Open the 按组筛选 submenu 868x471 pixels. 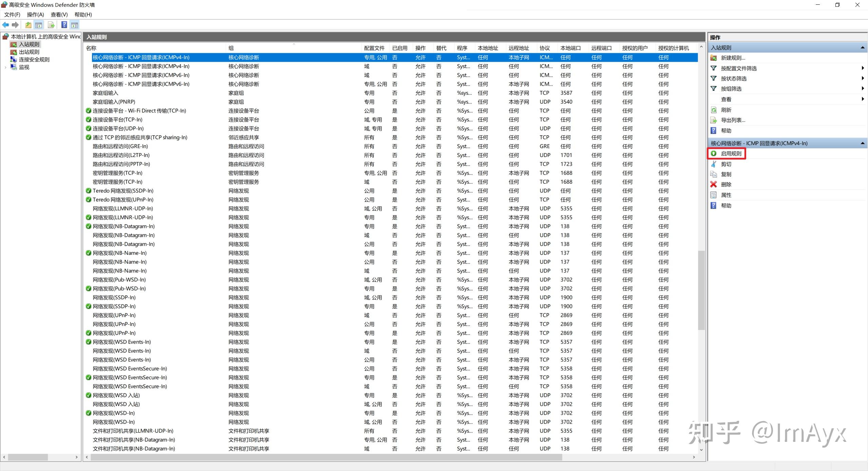(x=731, y=88)
